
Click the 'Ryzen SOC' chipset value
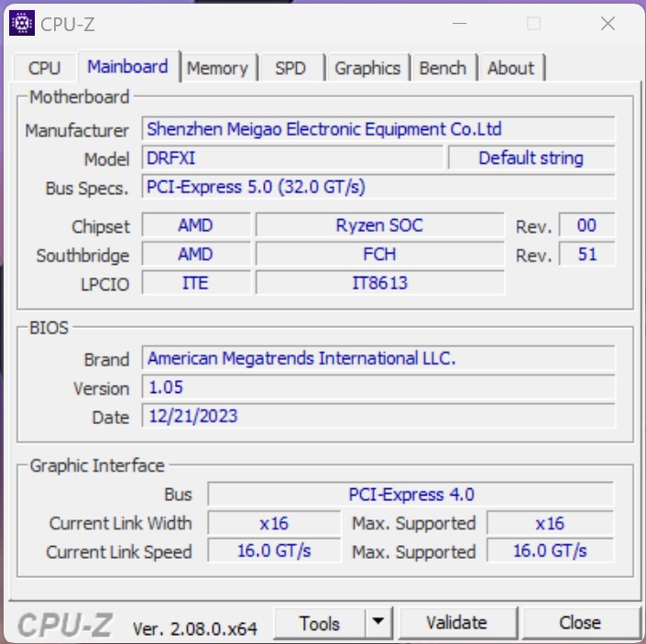point(380,224)
